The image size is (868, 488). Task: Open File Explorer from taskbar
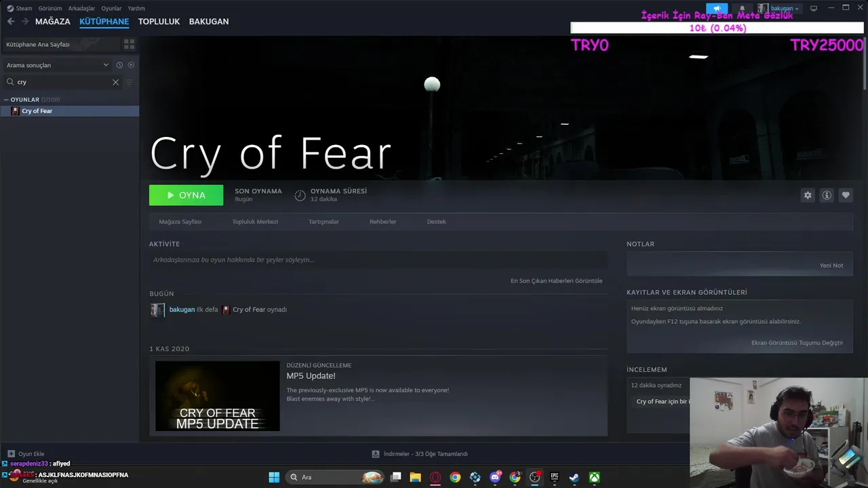tap(415, 477)
